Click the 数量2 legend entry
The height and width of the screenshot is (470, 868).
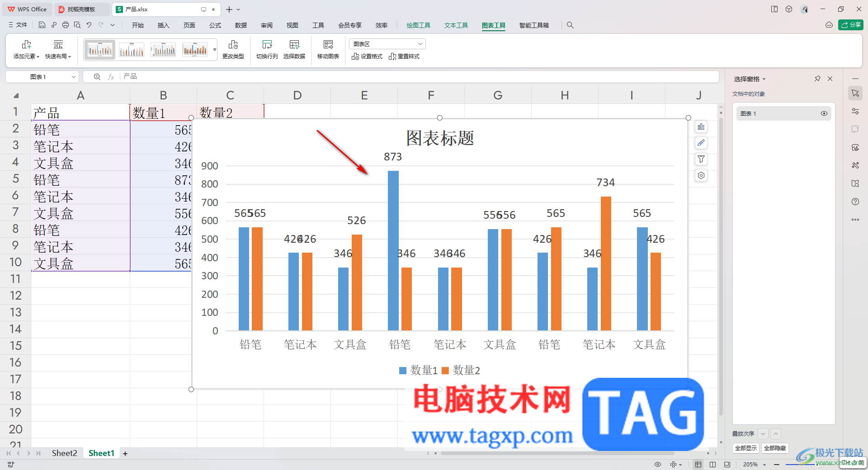[461, 371]
